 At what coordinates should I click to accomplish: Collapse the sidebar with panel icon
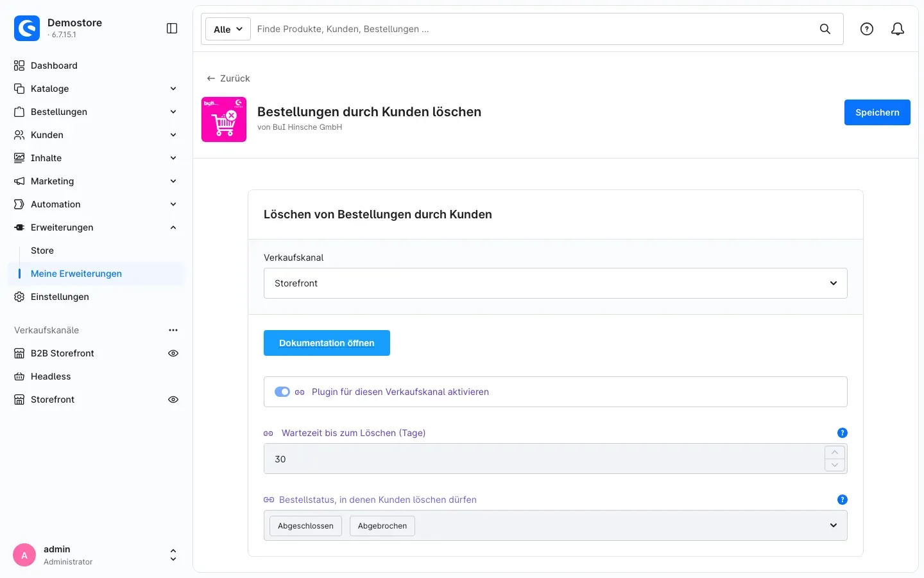[172, 28]
